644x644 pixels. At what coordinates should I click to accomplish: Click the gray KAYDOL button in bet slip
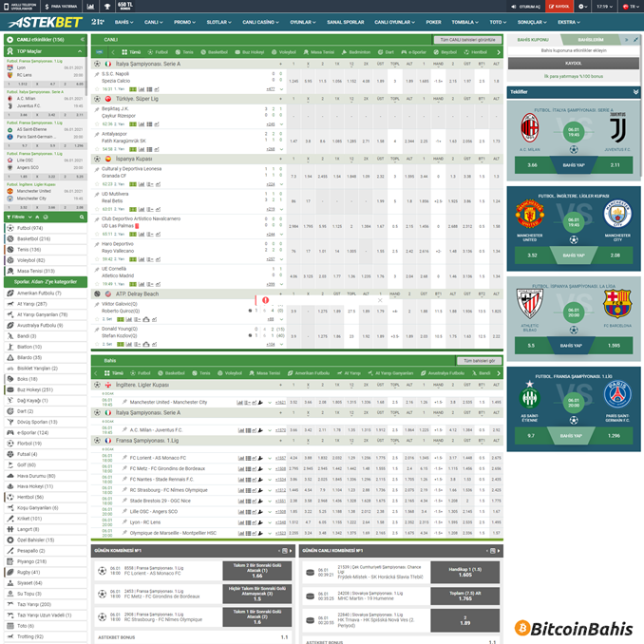tap(573, 64)
